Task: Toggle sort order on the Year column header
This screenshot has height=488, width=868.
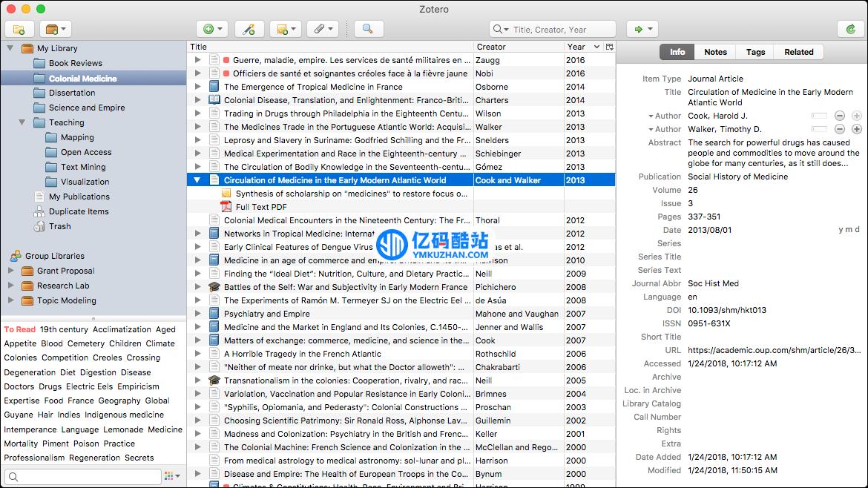Action: (x=575, y=46)
